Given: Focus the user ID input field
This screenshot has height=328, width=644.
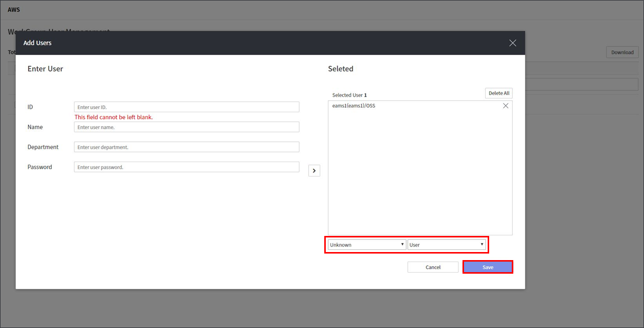Looking at the screenshot, I should (187, 107).
